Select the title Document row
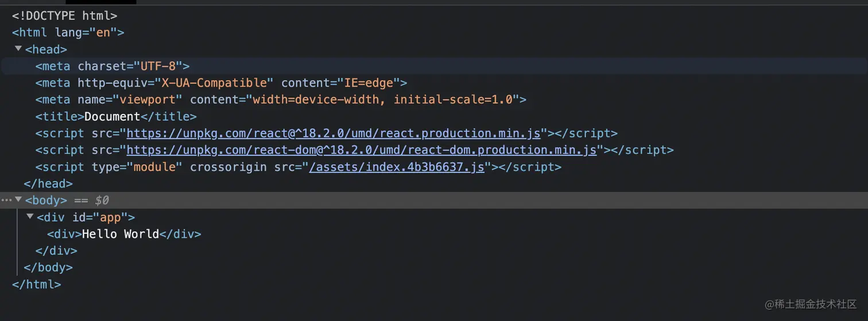Screen dimensions: 868x321 (x=116, y=116)
